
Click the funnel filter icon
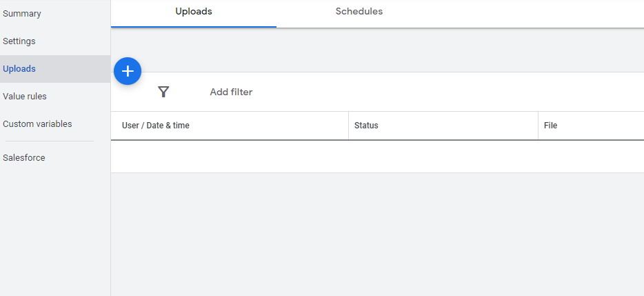pyautogui.click(x=163, y=92)
